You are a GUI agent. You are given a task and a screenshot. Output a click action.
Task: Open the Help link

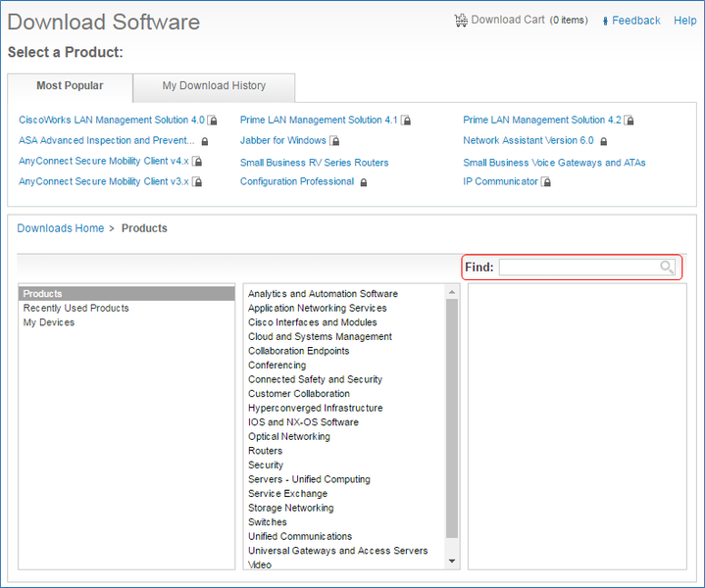[684, 21]
